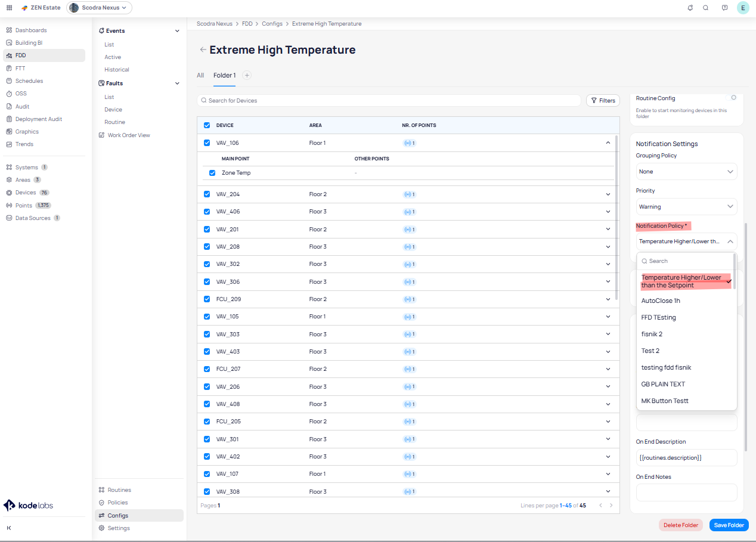This screenshot has width=756, height=542.
Task: Click the back arrow beside Extreme High Temperature
Action: tap(203, 50)
